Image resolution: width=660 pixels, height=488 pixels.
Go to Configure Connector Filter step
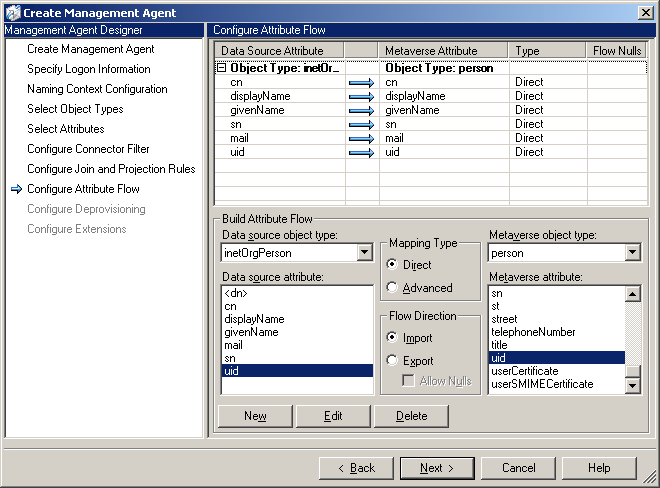[x=88, y=149]
